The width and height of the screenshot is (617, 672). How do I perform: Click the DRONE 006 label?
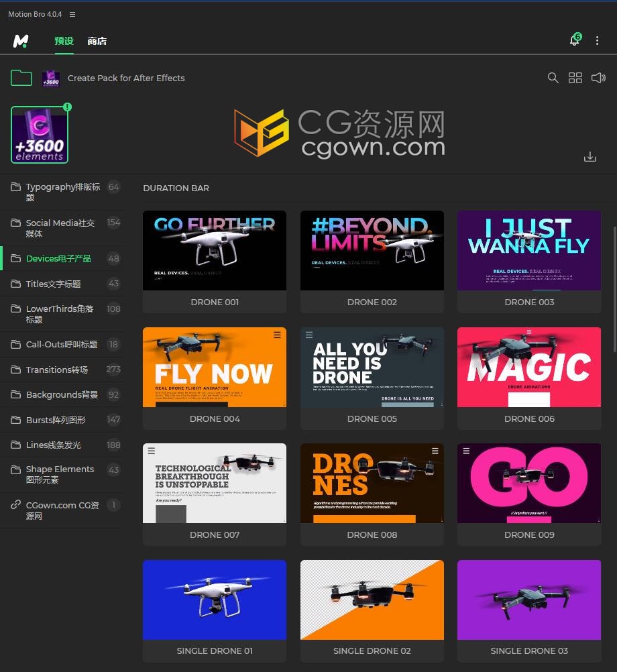click(529, 418)
